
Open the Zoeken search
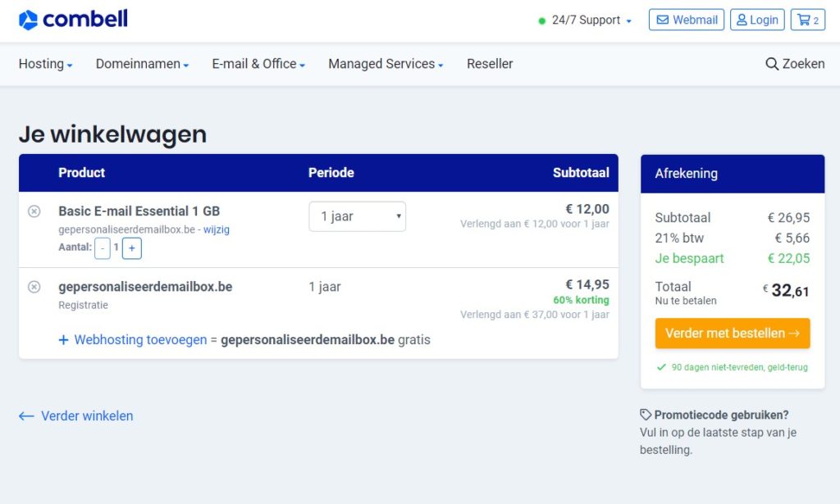[795, 64]
